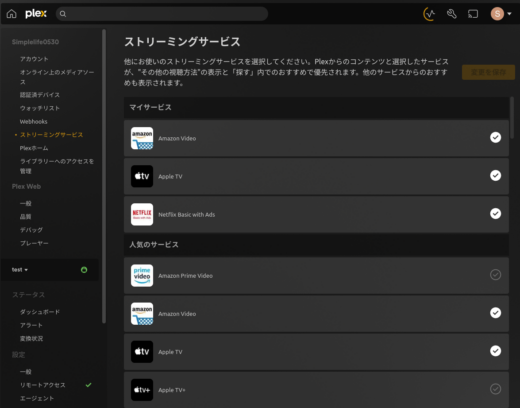This screenshot has height=408, width=520.
Task: Click the Amazon Prime Video logo
Action: [142, 275]
